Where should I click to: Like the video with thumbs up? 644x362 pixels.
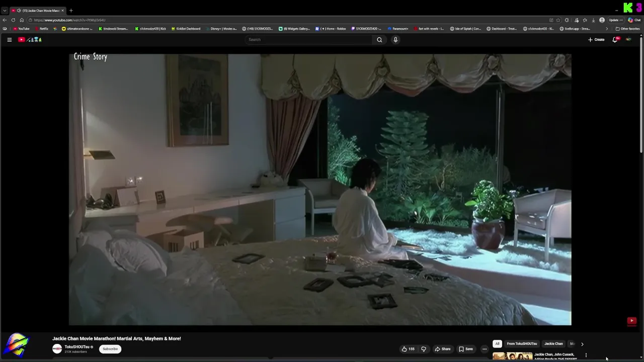coord(408,349)
